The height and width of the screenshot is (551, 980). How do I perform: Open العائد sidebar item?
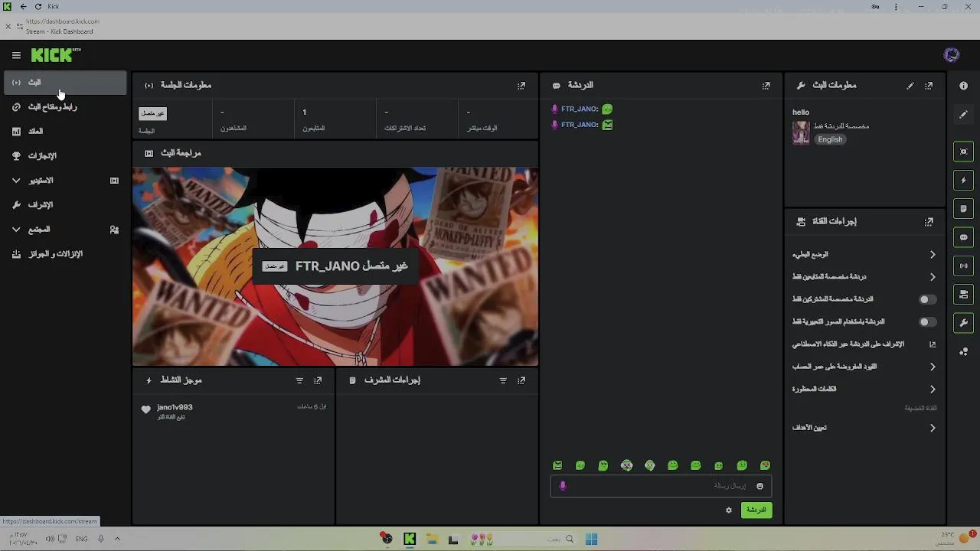[65, 132]
